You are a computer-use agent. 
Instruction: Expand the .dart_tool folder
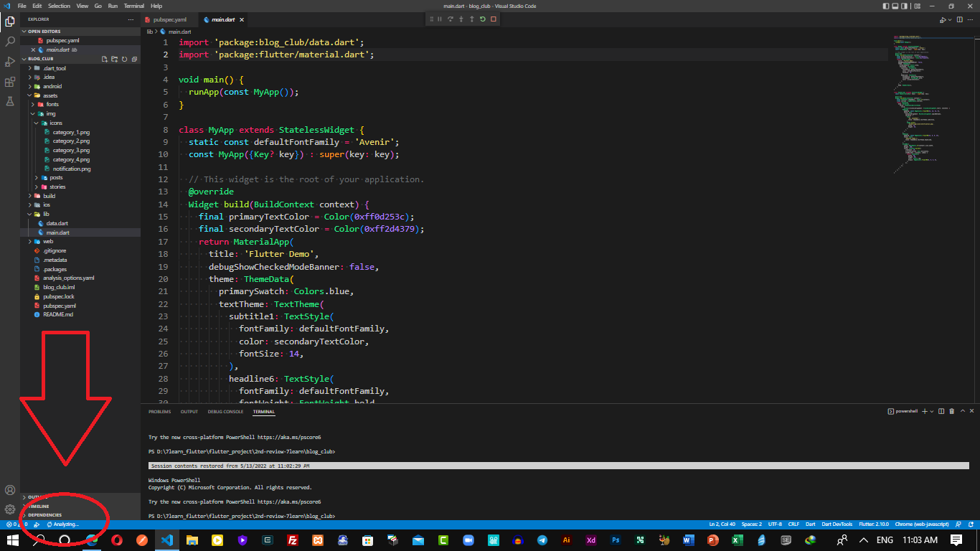pyautogui.click(x=55, y=68)
